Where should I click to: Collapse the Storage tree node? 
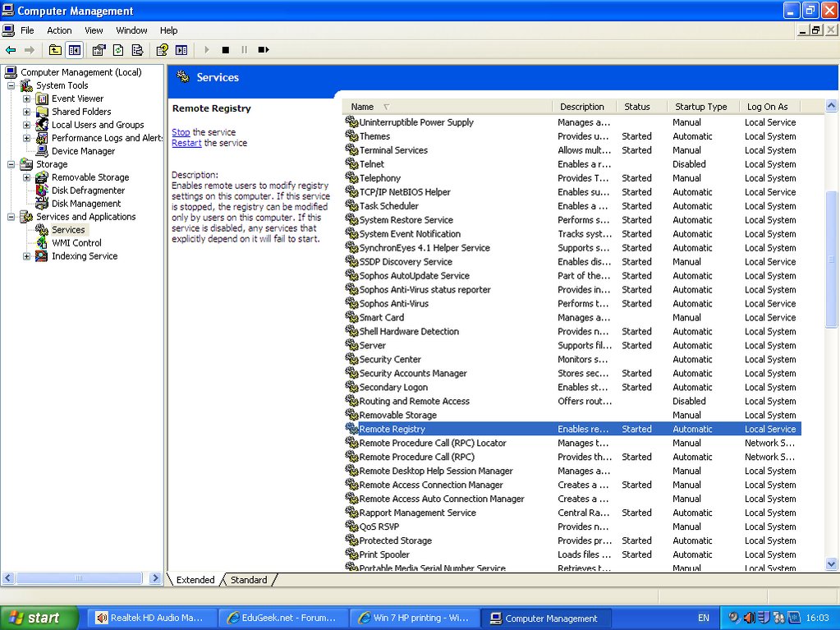[x=11, y=164]
